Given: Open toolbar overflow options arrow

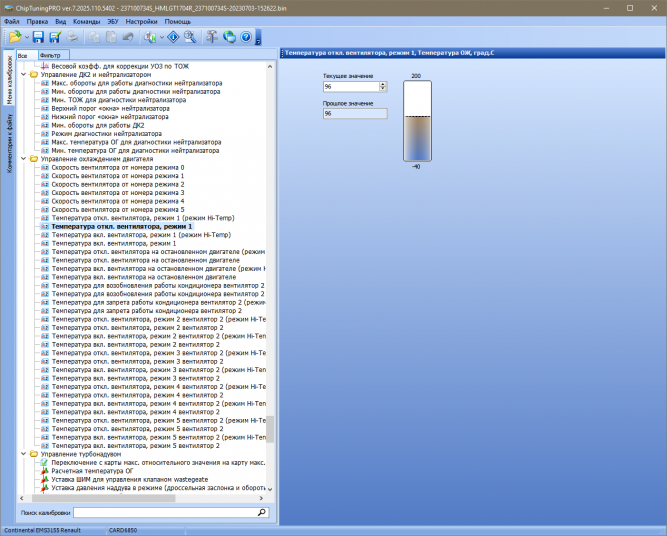Looking at the screenshot, I should 258,37.
